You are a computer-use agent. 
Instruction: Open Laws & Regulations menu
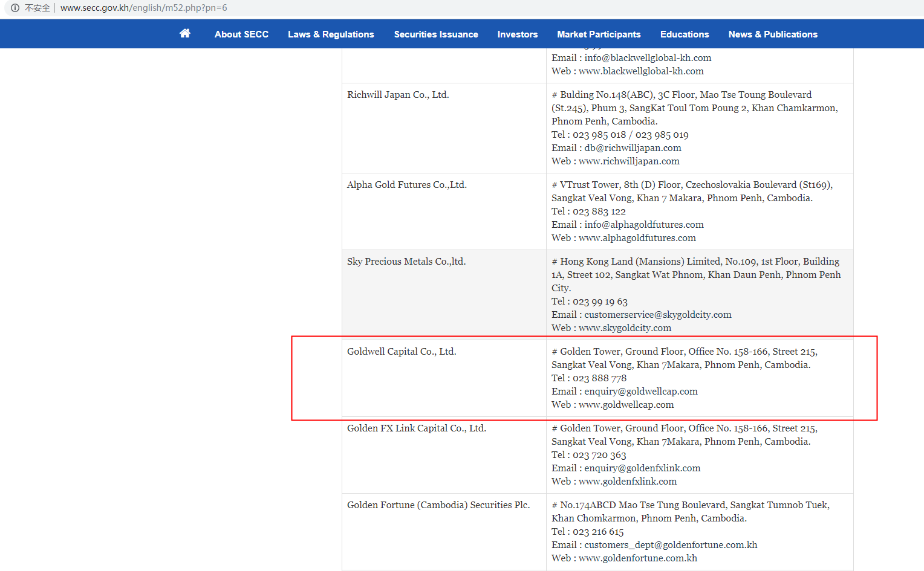331,34
